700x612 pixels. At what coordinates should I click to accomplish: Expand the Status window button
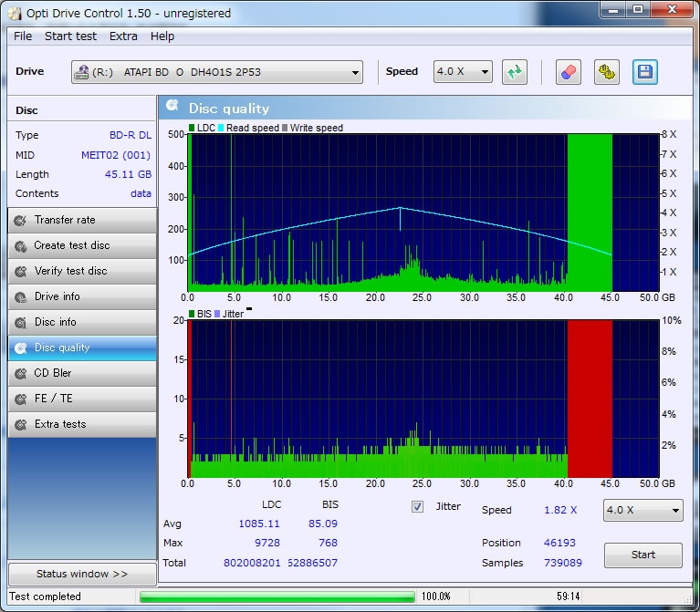(x=82, y=575)
